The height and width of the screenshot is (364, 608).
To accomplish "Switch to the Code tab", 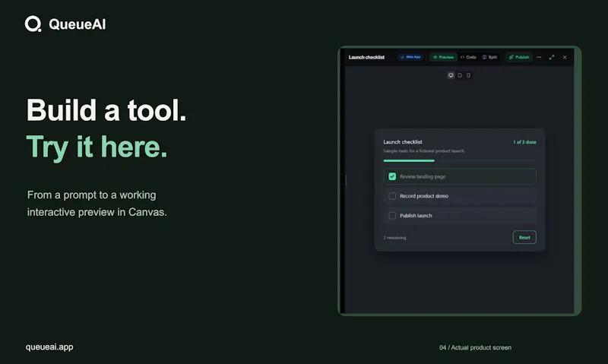I will (x=468, y=57).
